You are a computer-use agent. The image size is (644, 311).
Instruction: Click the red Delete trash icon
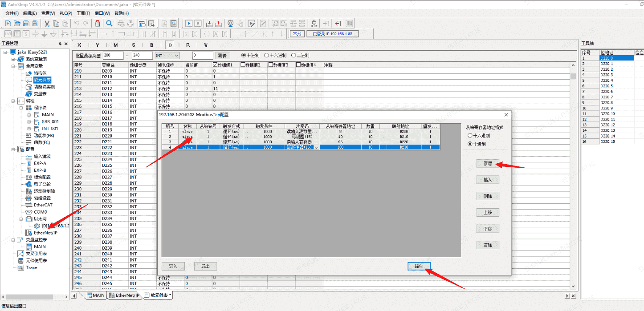click(x=98, y=23)
